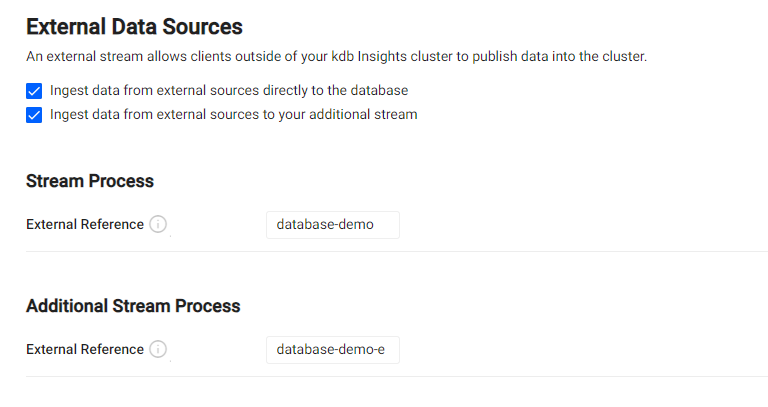Screen dimensions: 768x407
Task: Click the "Ingest data from external sources directly to the database" label
Action: pos(229,90)
